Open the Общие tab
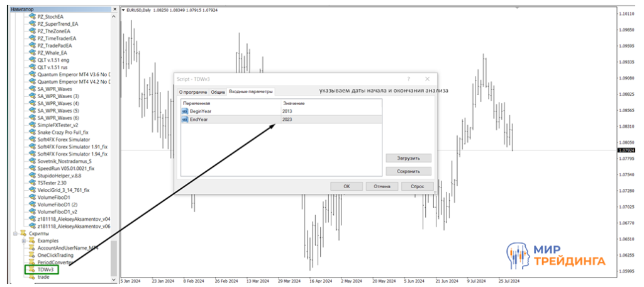 point(218,92)
